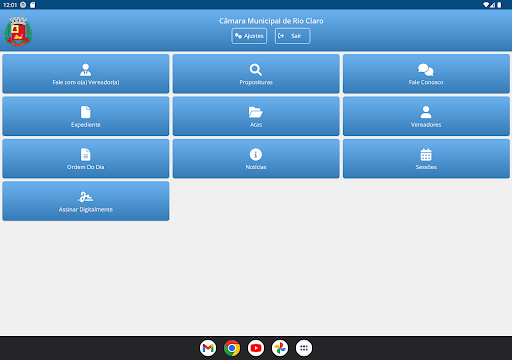Open Fale com o(a) Vereador(a) tile
Image resolution: width=512 pixels, height=360 pixels.
point(86,74)
